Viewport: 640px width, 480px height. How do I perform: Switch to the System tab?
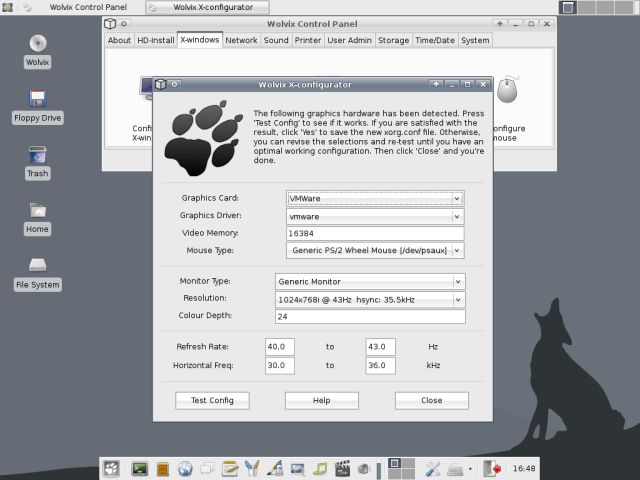[475, 40]
